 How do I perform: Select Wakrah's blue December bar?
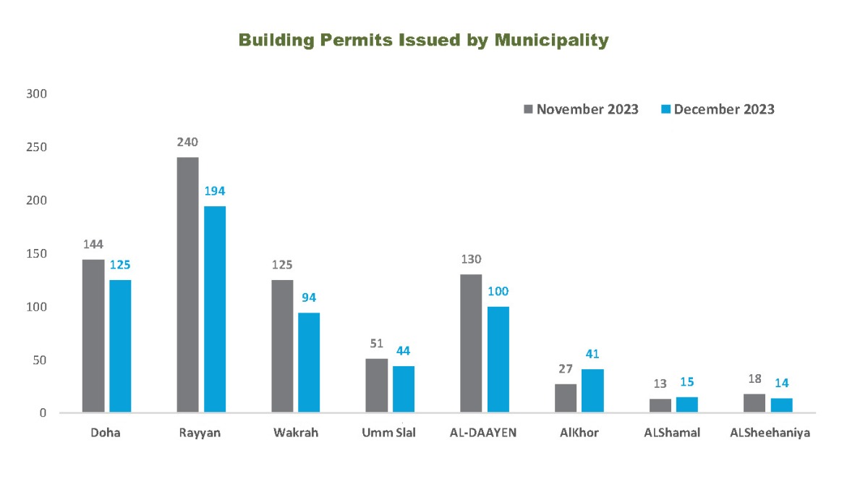(x=309, y=363)
